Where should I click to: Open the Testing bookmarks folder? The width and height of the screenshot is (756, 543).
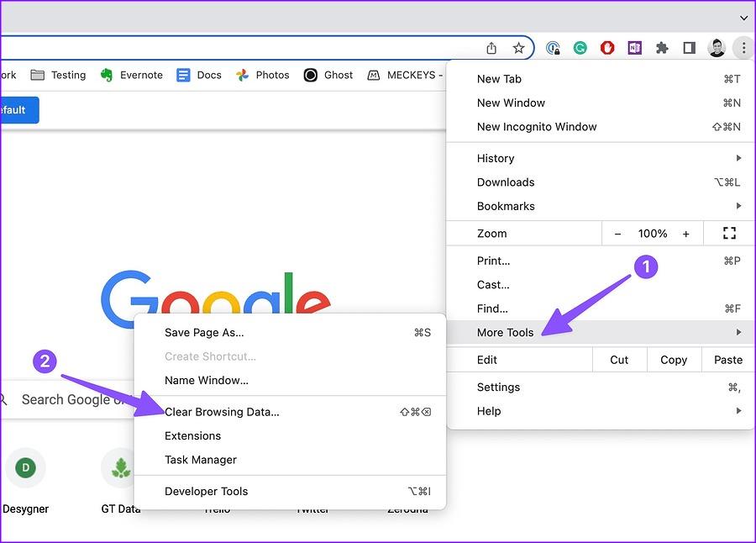tap(58, 75)
